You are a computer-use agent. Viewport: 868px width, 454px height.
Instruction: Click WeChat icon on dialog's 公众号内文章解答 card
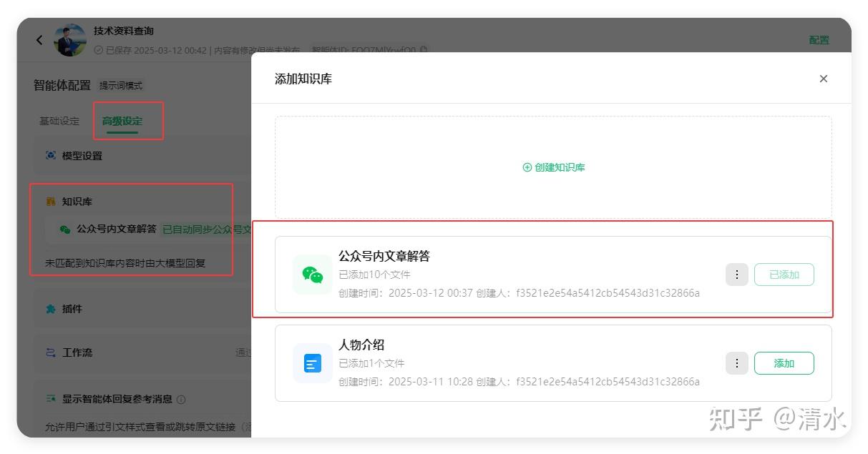coord(313,275)
